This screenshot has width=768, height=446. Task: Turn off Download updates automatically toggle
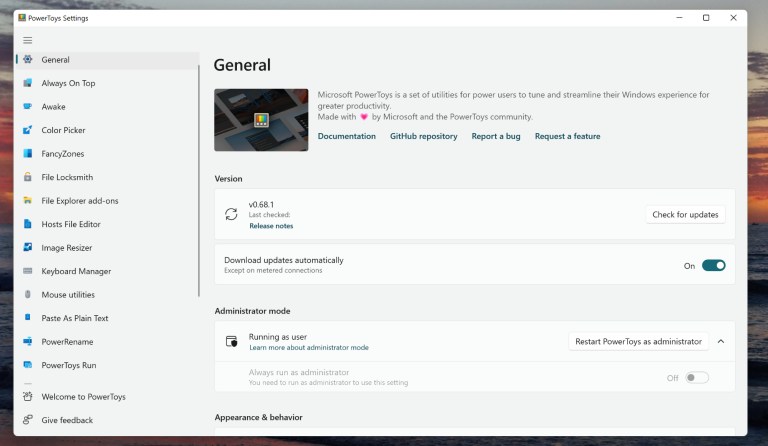(x=713, y=265)
